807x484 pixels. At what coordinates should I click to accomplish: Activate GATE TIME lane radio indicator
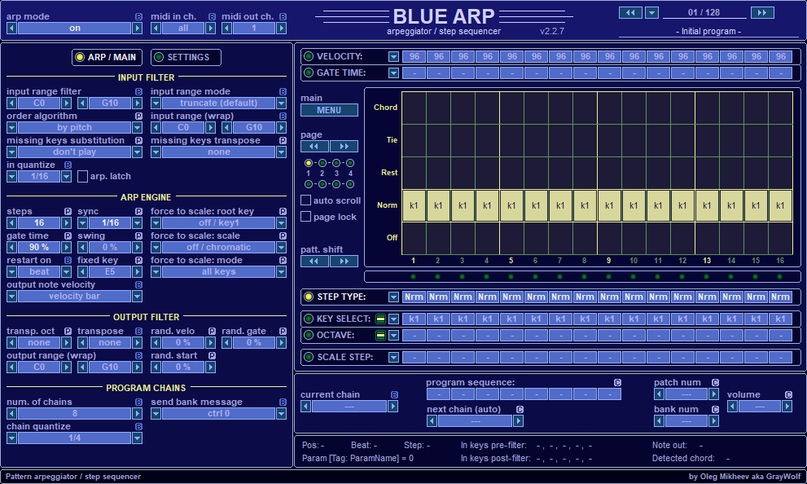click(x=308, y=73)
